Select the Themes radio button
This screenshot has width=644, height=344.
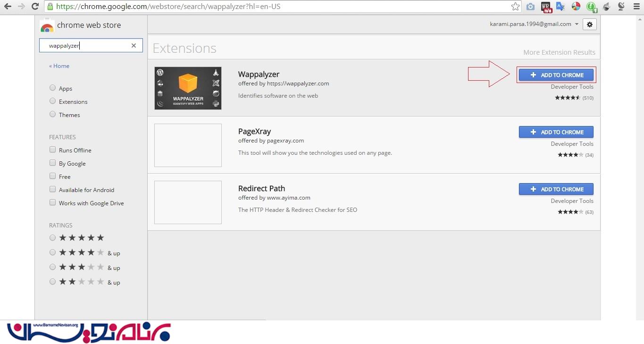[x=52, y=114]
